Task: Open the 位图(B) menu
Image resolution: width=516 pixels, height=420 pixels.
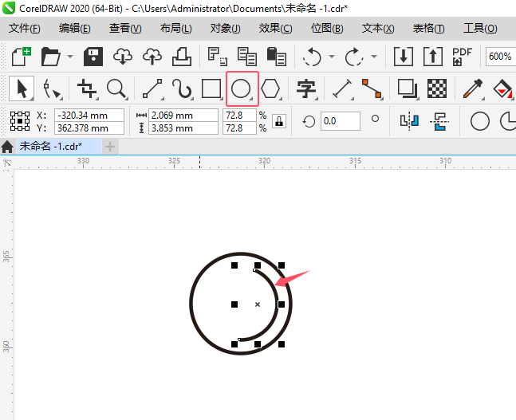Action: (327, 28)
